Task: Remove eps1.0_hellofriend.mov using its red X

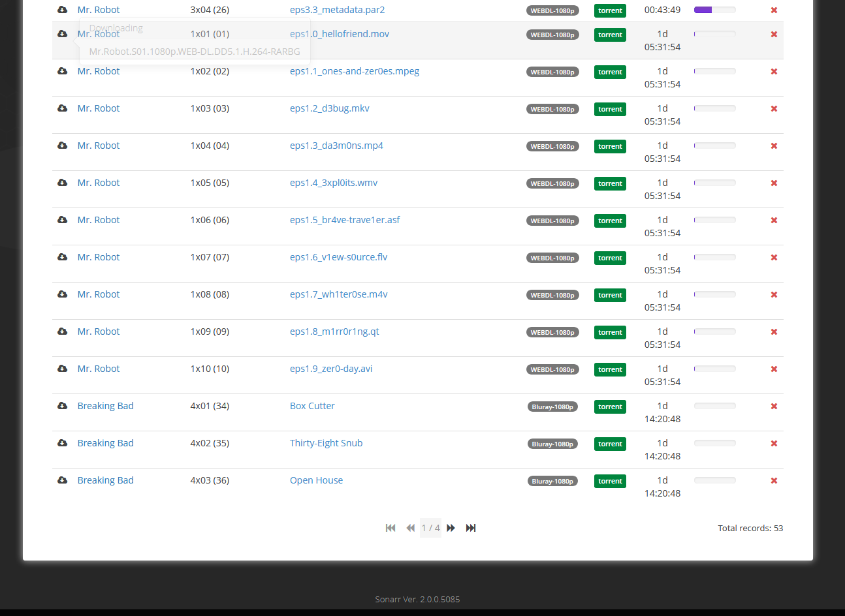Action: 774,33
